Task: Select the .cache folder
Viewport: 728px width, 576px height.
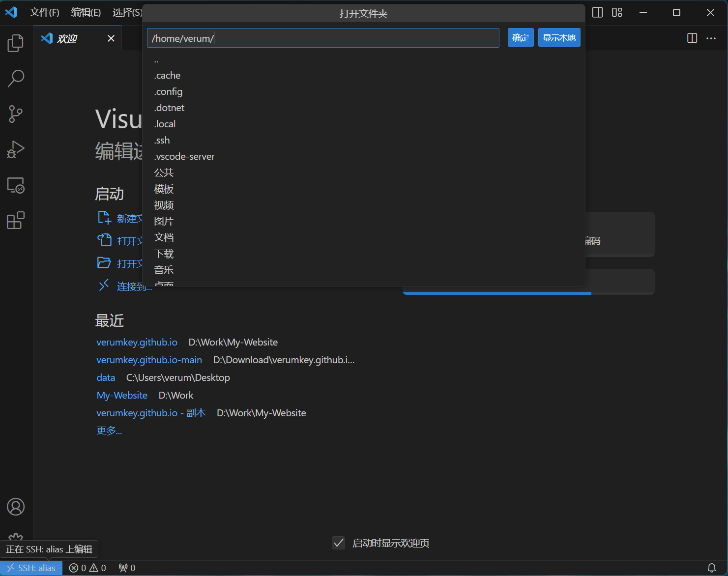Action: click(364, 75)
